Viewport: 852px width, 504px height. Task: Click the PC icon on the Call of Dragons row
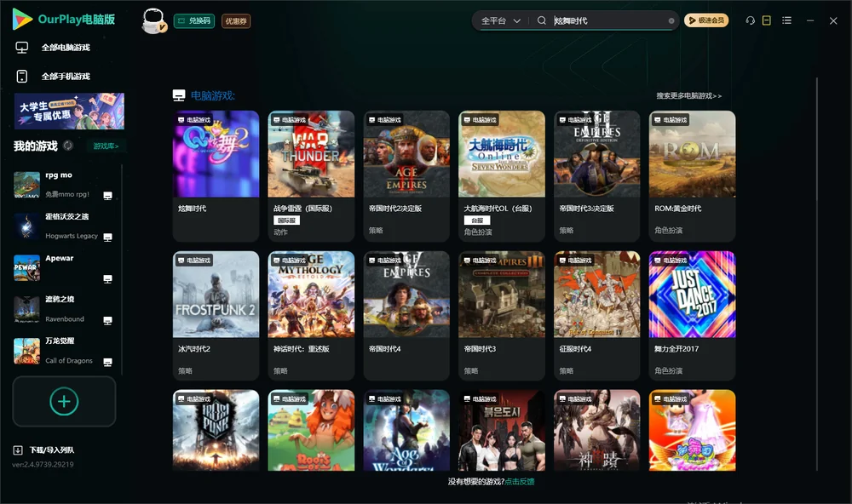[107, 363]
